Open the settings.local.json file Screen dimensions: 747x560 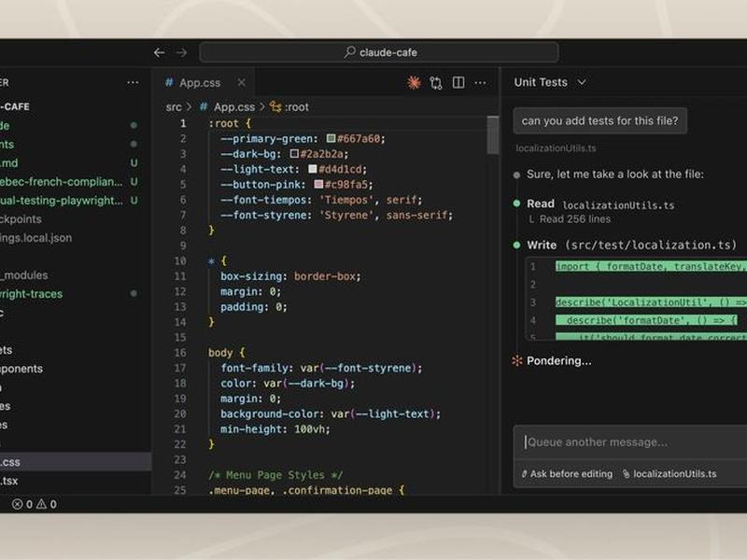tap(36, 238)
